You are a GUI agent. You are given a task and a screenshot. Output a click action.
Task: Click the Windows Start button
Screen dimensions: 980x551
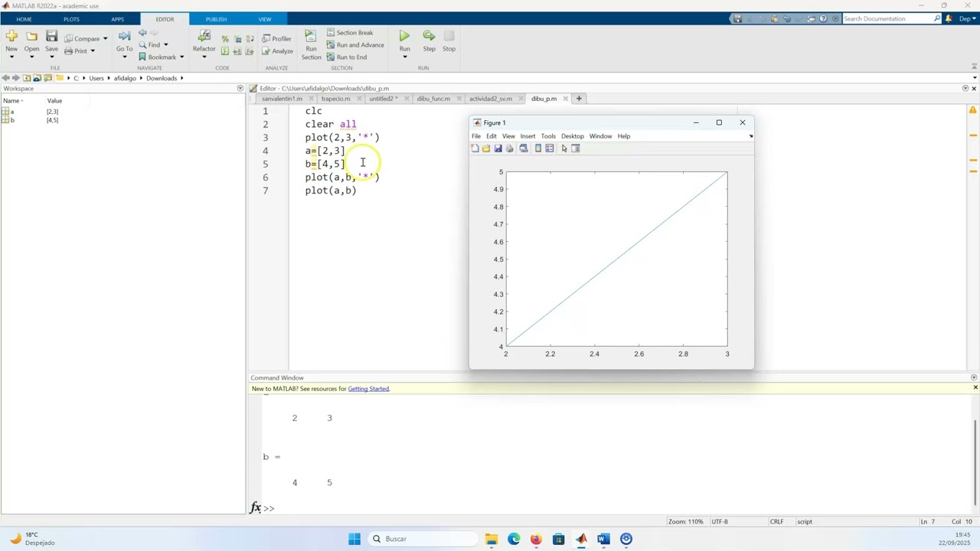pos(354,539)
